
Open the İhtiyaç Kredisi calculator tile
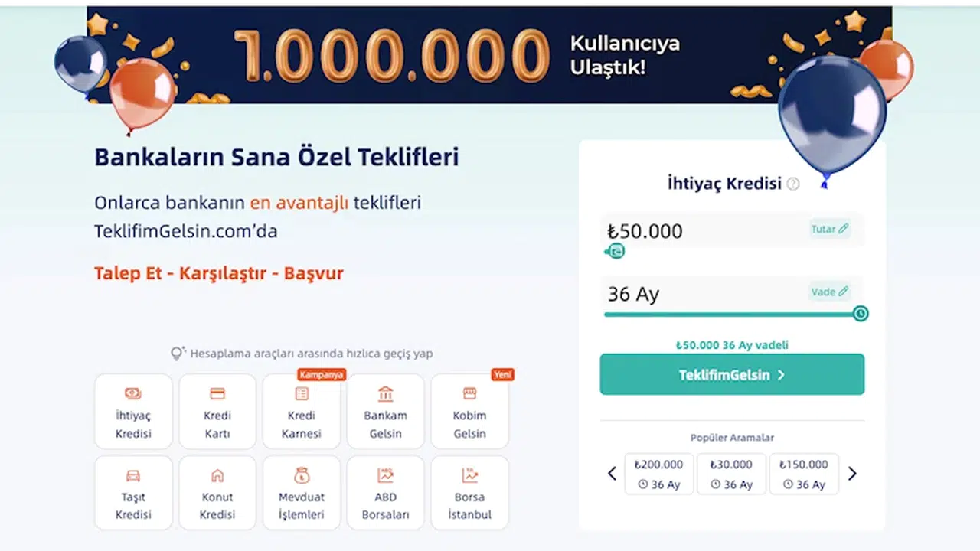[x=133, y=412]
